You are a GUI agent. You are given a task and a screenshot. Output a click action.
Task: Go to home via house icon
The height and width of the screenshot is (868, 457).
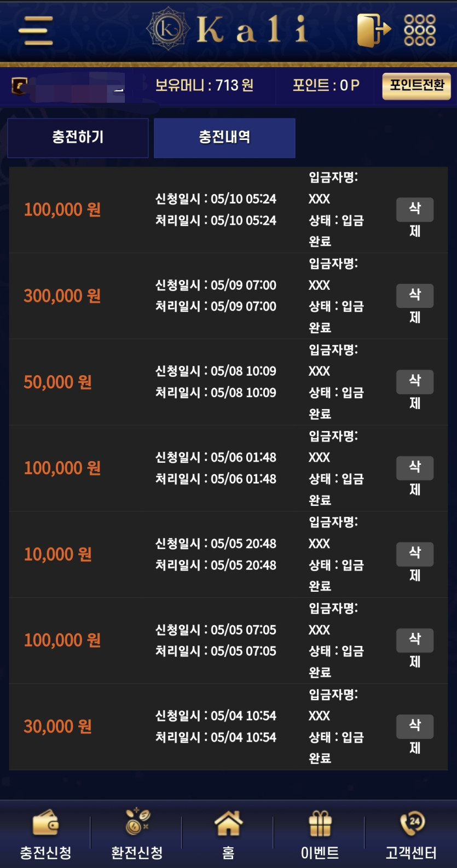click(x=228, y=823)
